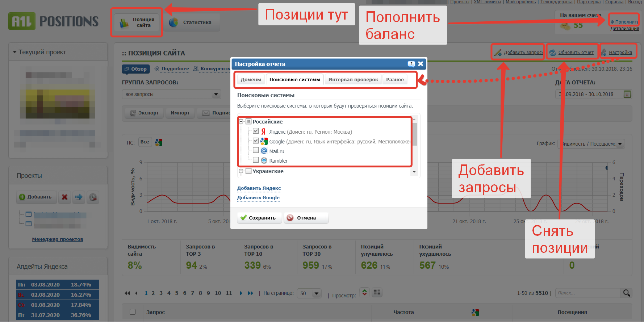Click the project screenshot thumbnail

click(x=58, y=95)
